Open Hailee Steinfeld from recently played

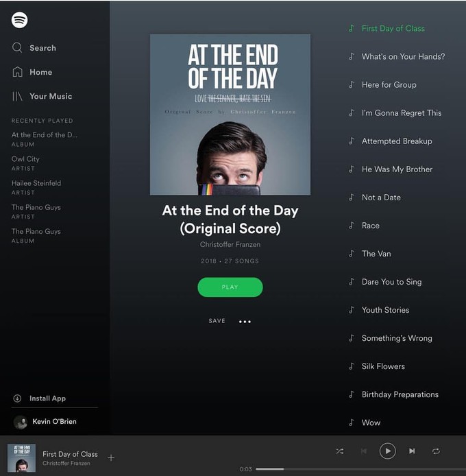pos(36,187)
